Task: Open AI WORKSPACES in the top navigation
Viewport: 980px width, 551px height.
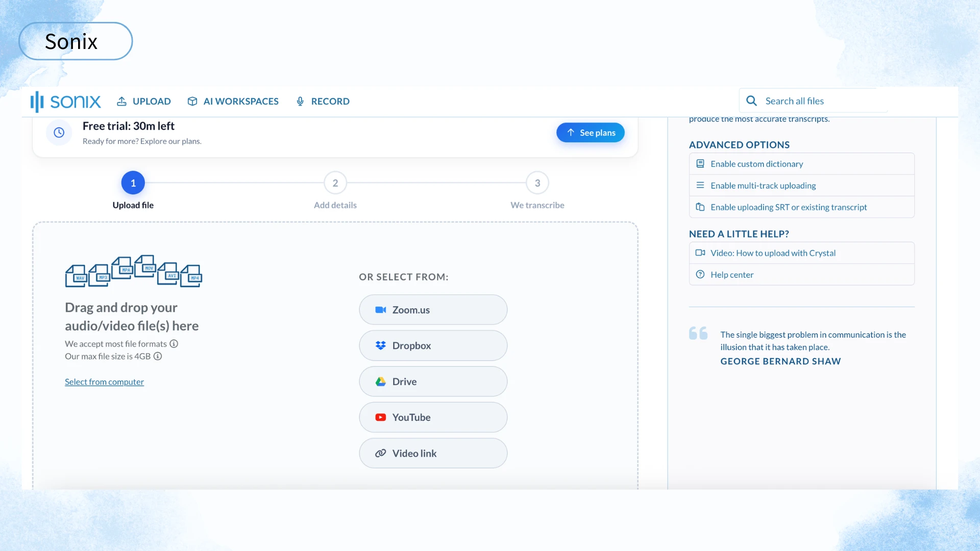Action: [x=233, y=102]
